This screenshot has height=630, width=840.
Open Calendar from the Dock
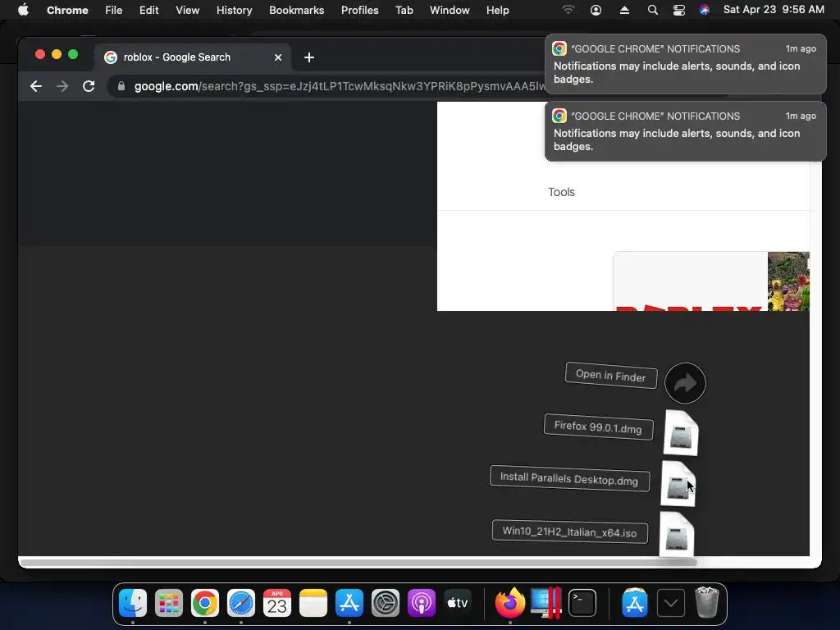click(277, 603)
